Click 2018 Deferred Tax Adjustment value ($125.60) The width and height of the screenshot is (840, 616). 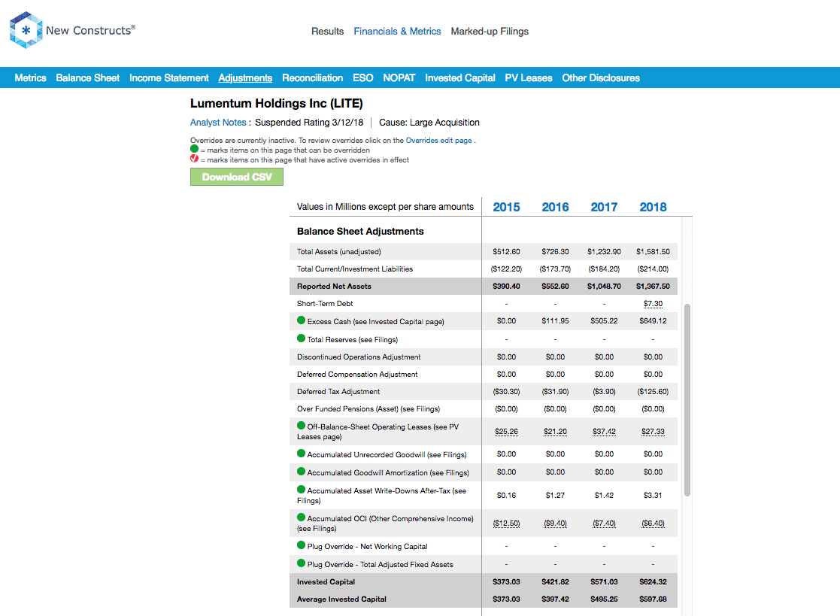(x=653, y=392)
